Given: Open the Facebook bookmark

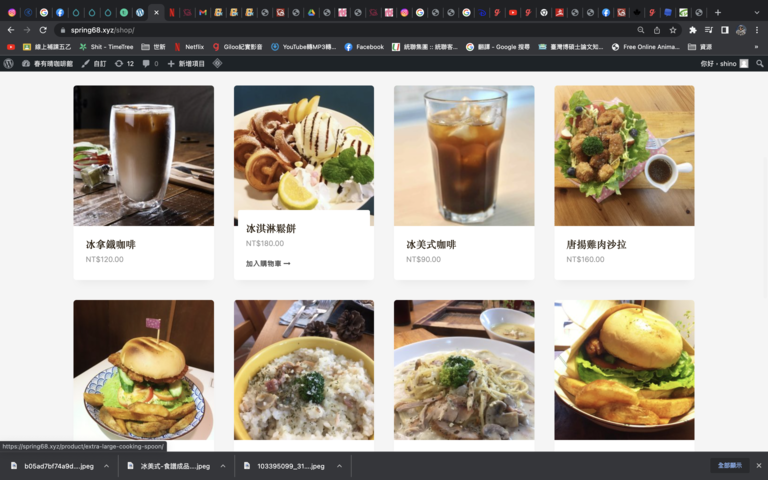Looking at the screenshot, I should 364,47.
